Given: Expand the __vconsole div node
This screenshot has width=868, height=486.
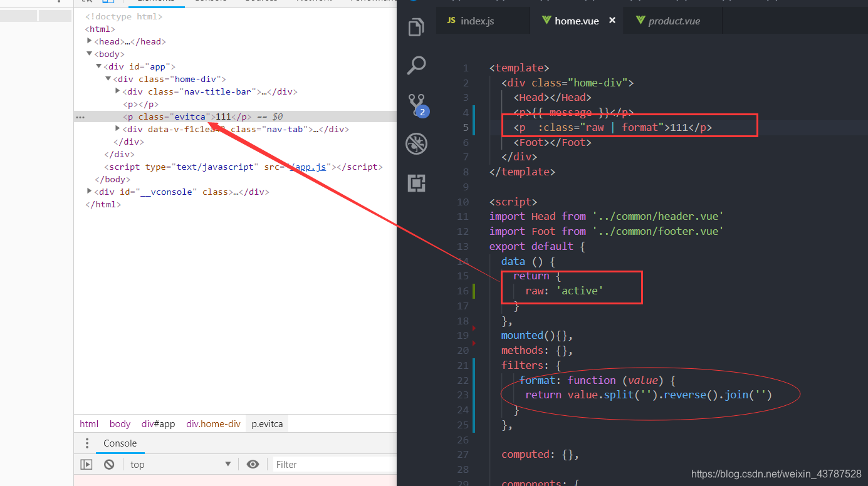Looking at the screenshot, I should (90, 192).
